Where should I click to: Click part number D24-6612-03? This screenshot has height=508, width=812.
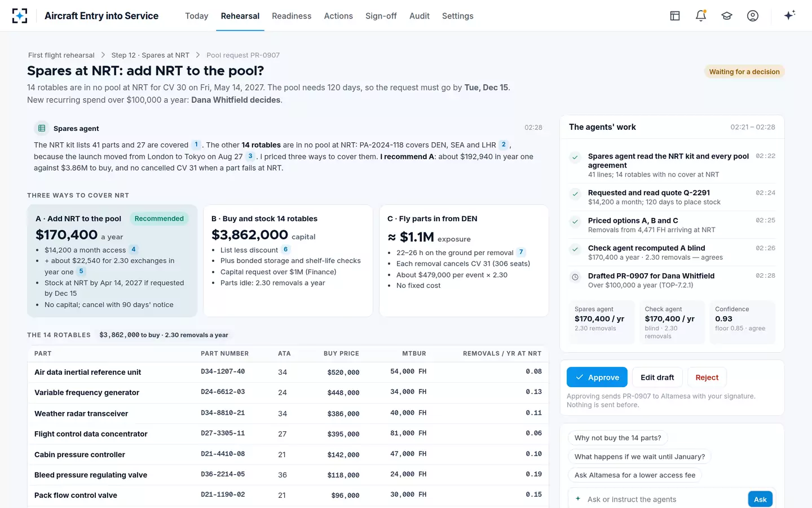pos(223,392)
